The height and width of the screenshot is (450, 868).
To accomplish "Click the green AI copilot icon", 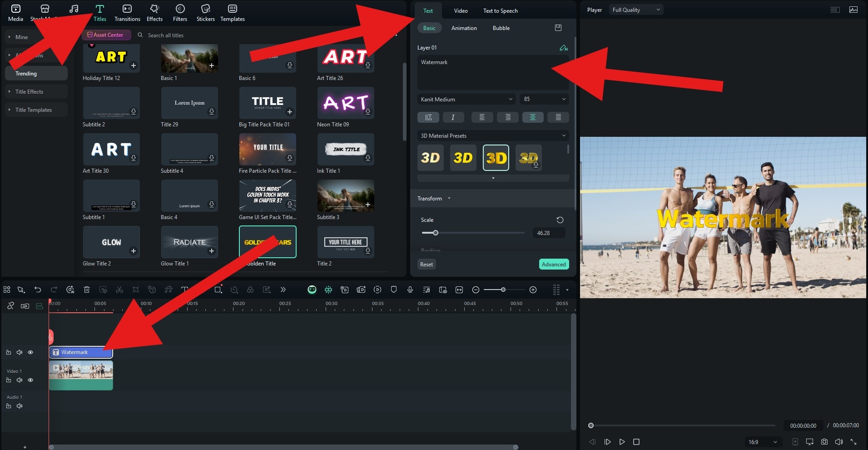I will [x=312, y=290].
